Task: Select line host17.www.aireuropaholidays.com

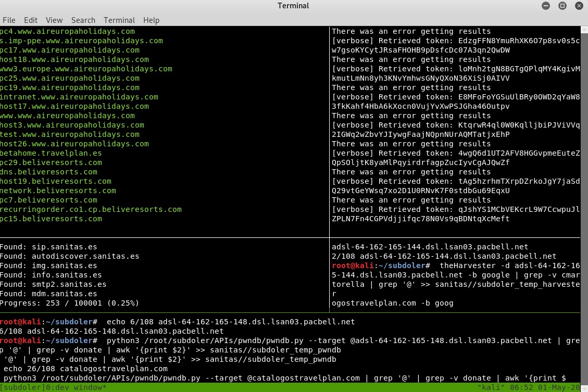Action: pos(74,106)
